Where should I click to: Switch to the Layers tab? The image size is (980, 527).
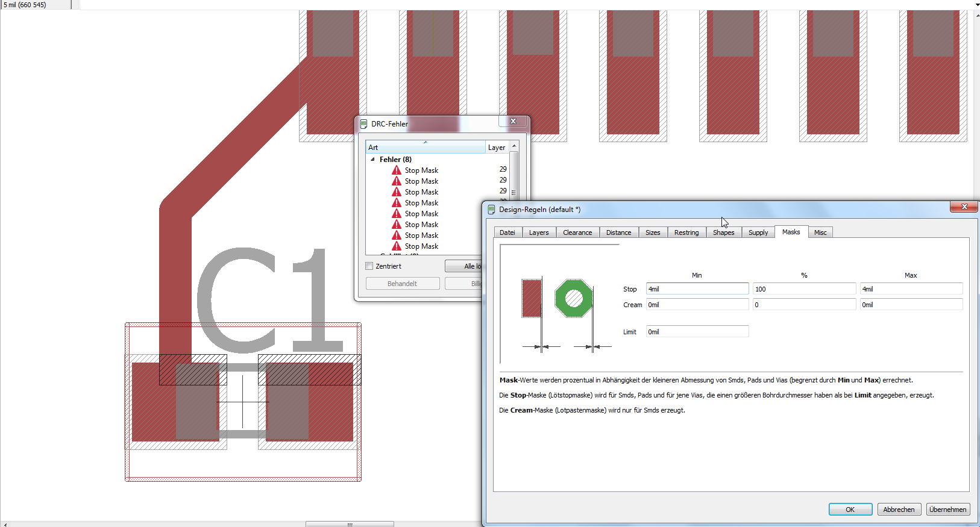(x=539, y=232)
